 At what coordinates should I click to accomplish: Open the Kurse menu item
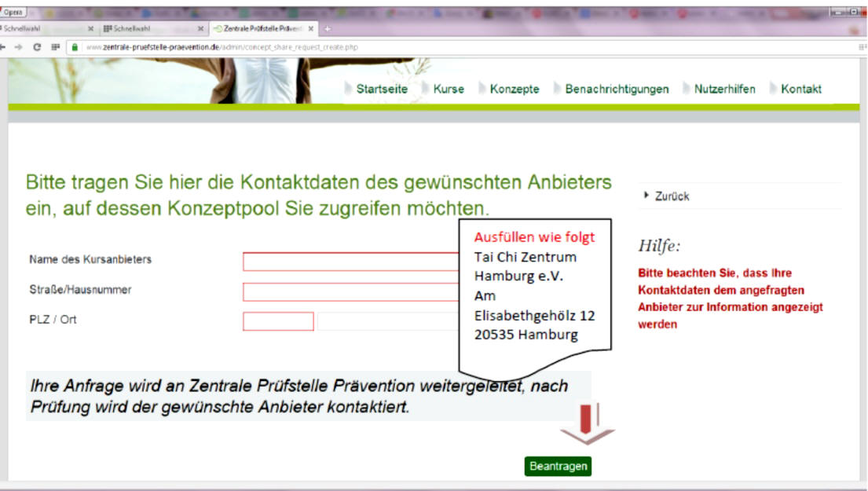(447, 90)
